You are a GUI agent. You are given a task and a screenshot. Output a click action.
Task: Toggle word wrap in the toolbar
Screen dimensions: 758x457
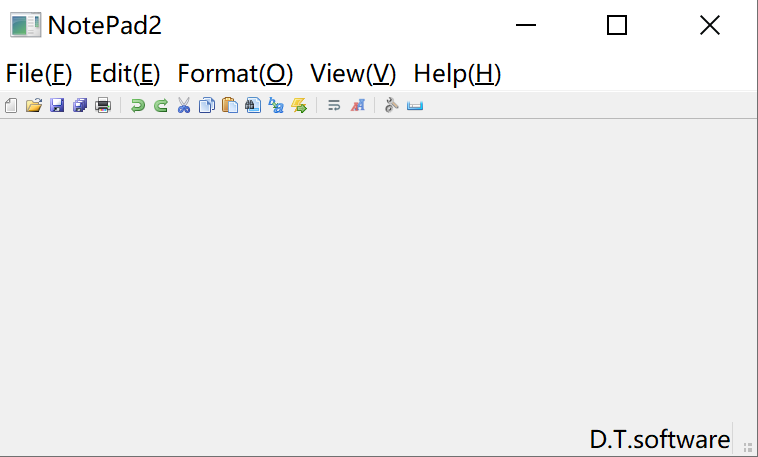click(334, 105)
